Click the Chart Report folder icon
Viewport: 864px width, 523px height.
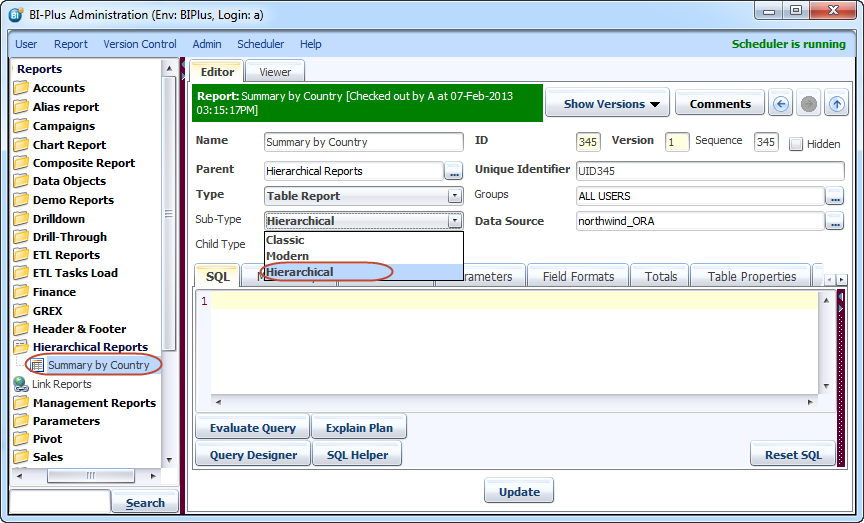pos(21,145)
